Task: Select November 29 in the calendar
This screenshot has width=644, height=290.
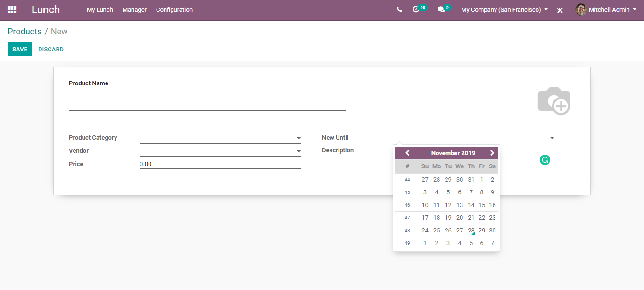Action: point(482,231)
